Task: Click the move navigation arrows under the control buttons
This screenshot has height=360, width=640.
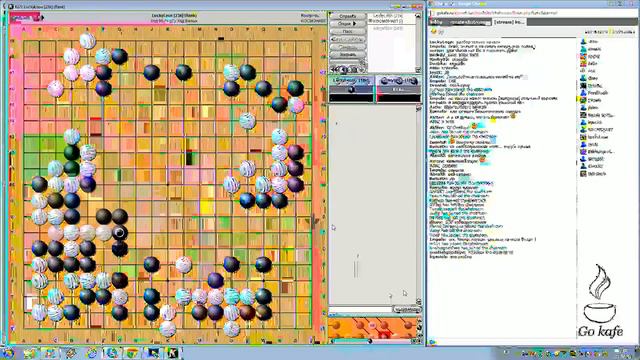Action: (347, 69)
